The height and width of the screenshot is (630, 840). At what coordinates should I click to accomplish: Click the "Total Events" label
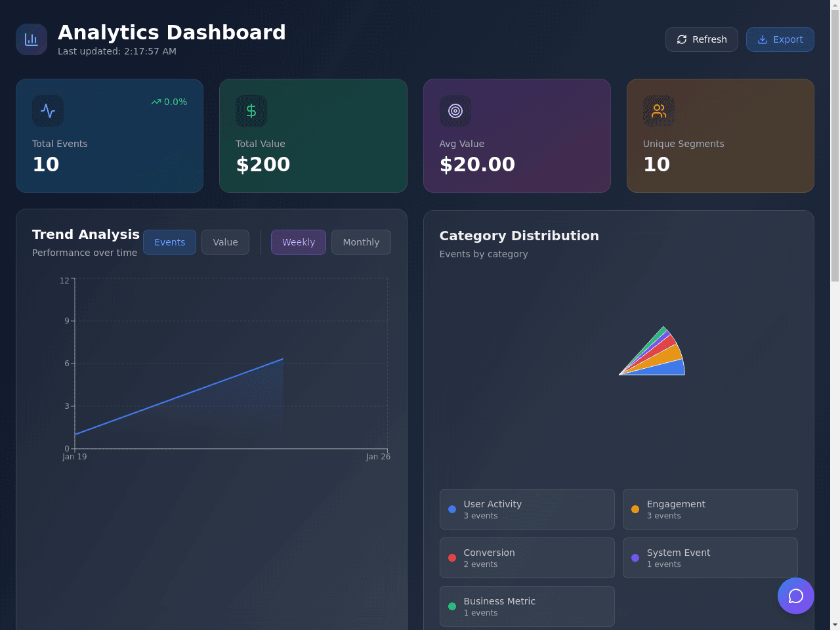pos(60,144)
